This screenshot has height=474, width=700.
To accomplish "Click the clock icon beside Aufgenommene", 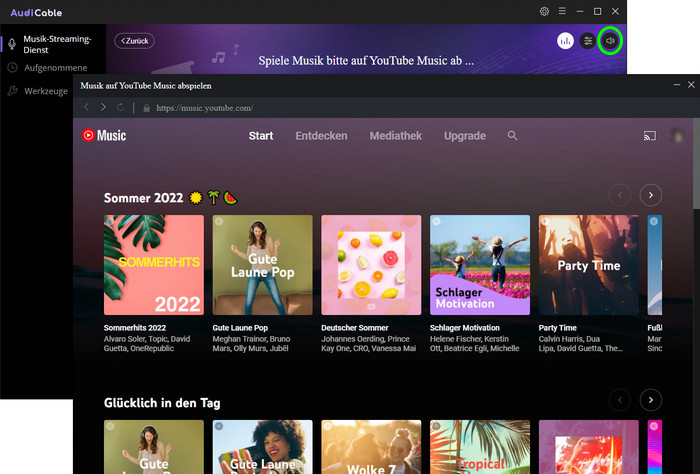I will click(x=12, y=67).
